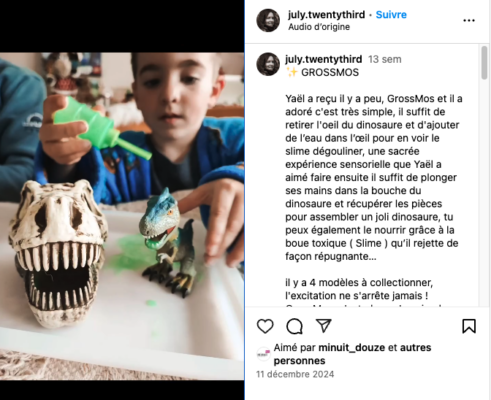491x400 pixels.
Task: Open comments with the speech bubble icon
Action: [x=295, y=326]
